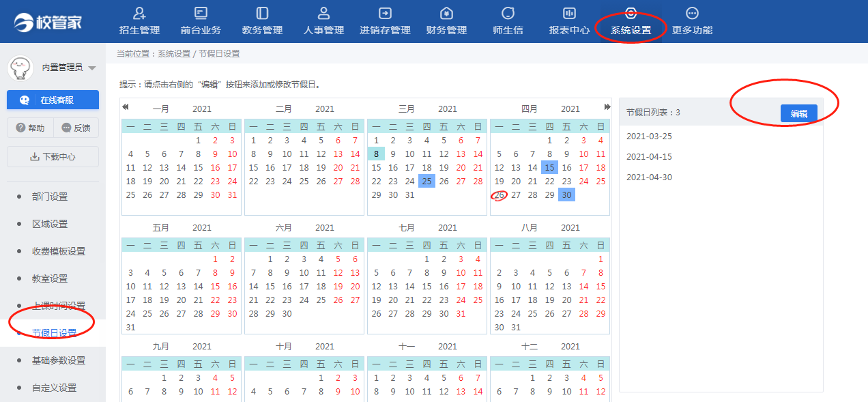
Task: Click February 28 in calendar
Action: point(355,182)
